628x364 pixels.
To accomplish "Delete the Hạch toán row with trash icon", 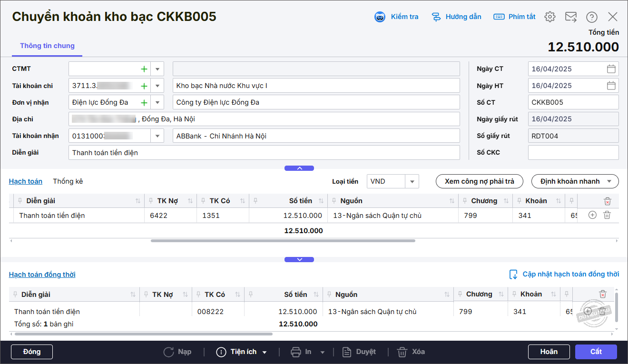I will coord(607,215).
